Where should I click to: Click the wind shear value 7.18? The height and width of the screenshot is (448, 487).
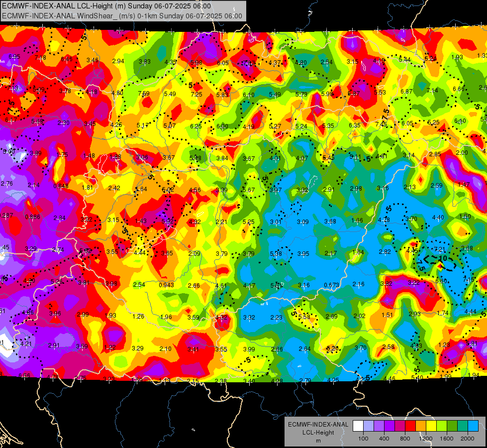[x=40, y=58]
